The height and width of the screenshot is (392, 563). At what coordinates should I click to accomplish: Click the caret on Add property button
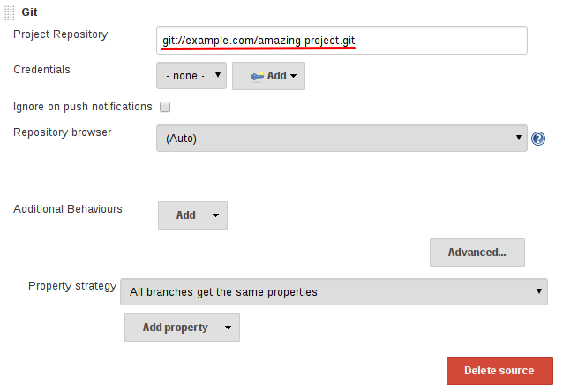pyautogui.click(x=228, y=328)
